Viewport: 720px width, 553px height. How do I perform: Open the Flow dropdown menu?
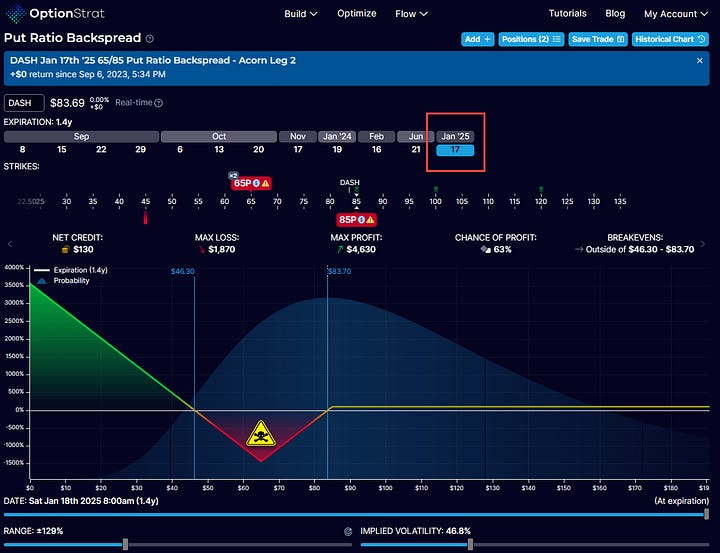[x=411, y=14]
